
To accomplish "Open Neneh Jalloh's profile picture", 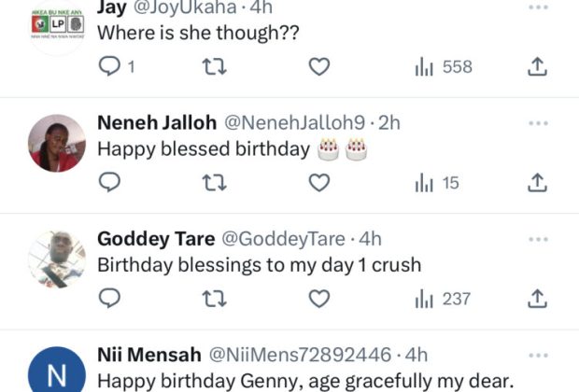I will (57, 143).
